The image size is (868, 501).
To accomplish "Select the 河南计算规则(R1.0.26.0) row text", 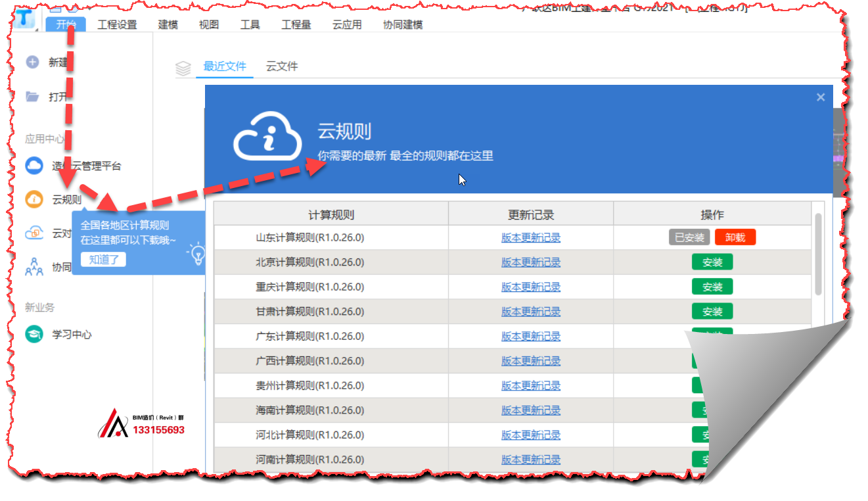I will 310,460.
